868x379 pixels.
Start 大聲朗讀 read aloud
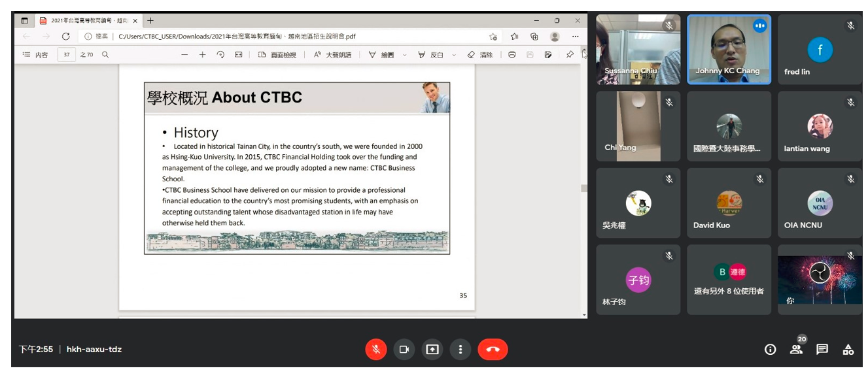click(332, 55)
